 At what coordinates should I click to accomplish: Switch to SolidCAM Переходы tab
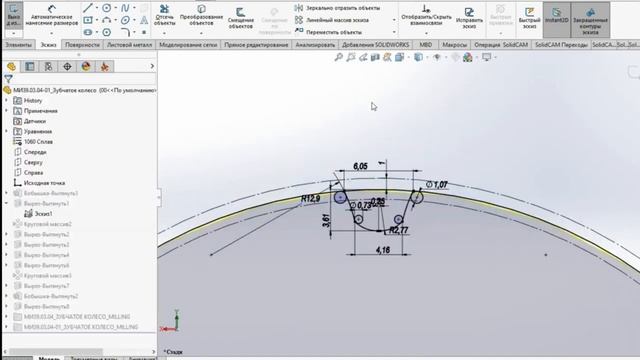(561, 45)
